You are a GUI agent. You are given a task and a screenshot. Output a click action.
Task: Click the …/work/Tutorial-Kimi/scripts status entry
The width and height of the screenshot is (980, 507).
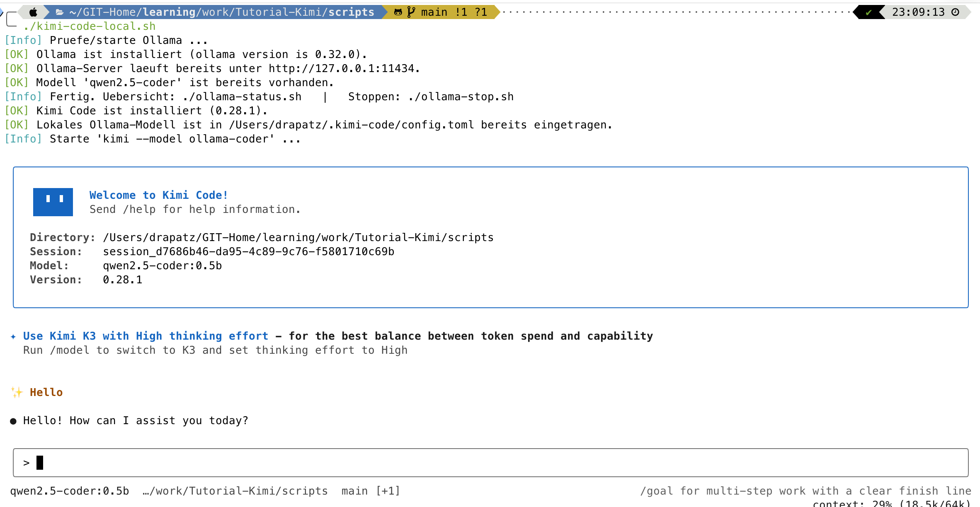pos(235,491)
